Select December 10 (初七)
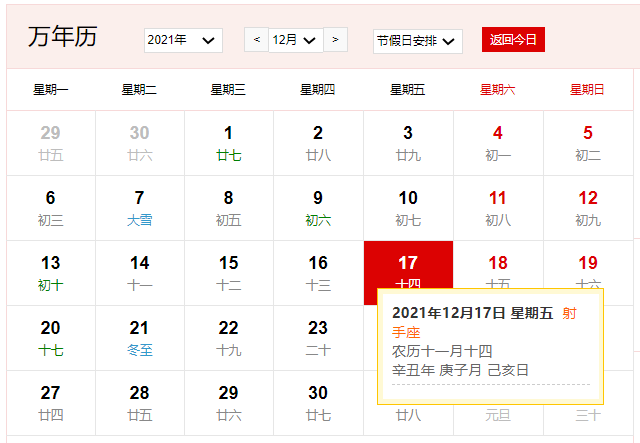 coord(408,208)
